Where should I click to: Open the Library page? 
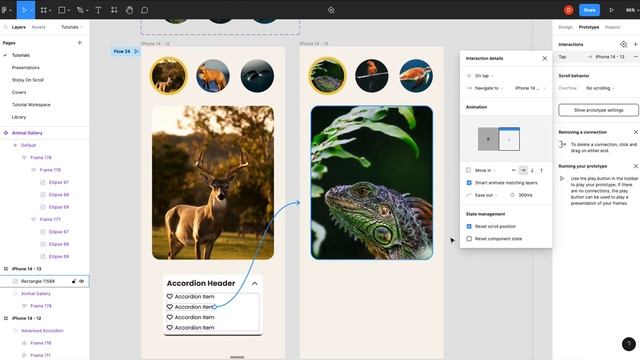[x=19, y=117]
